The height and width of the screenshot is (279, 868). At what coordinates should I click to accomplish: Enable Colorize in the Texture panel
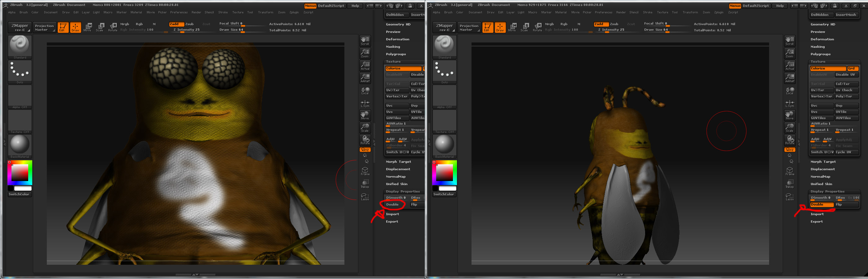pos(403,68)
